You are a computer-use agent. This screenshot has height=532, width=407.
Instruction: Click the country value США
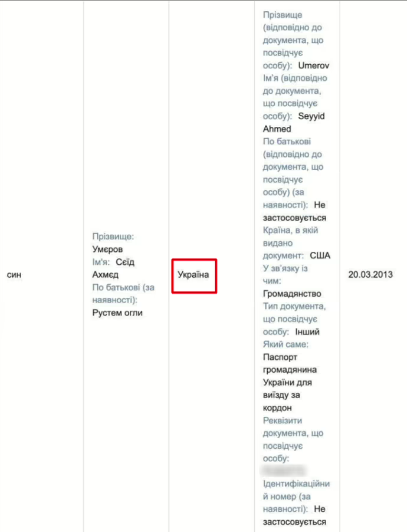(320, 255)
